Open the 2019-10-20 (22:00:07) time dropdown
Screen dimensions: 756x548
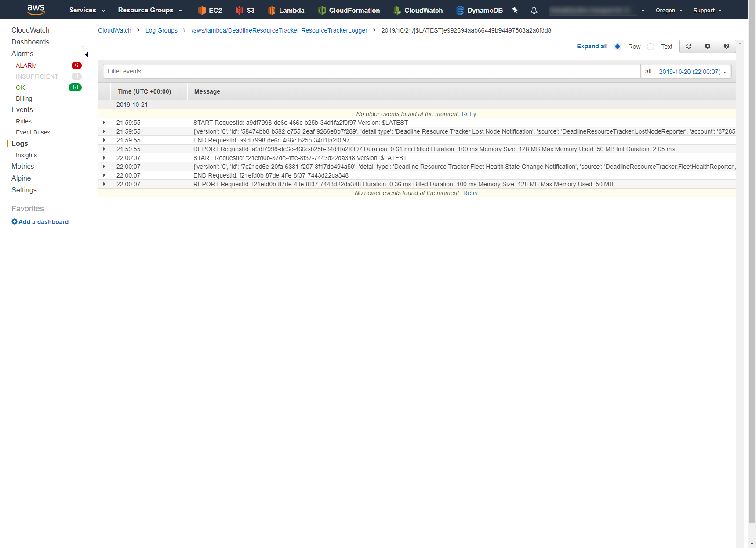click(x=693, y=72)
